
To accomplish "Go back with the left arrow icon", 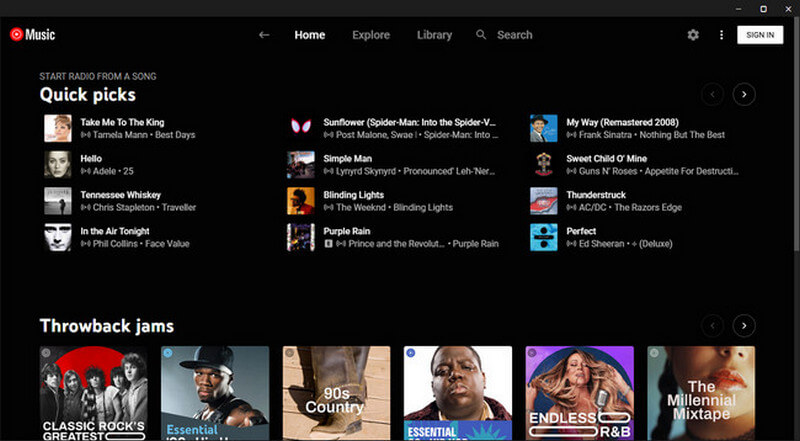I will tap(264, 35).
